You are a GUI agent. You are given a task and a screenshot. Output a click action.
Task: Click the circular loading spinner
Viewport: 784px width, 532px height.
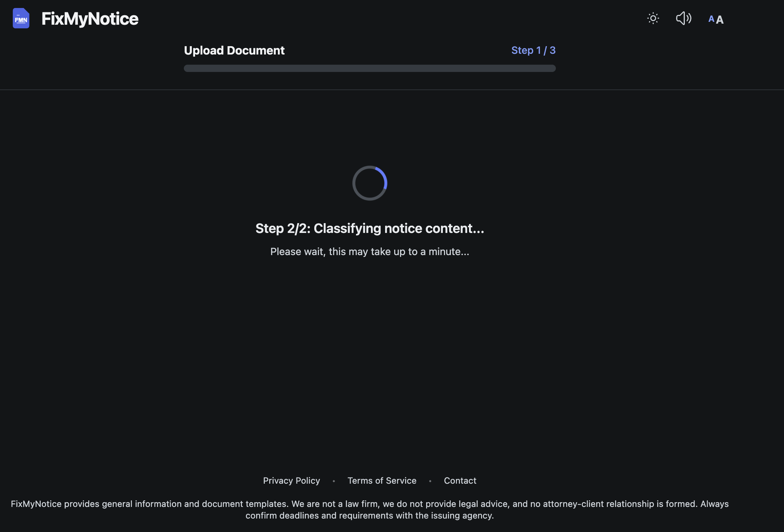tap(369, 183)
